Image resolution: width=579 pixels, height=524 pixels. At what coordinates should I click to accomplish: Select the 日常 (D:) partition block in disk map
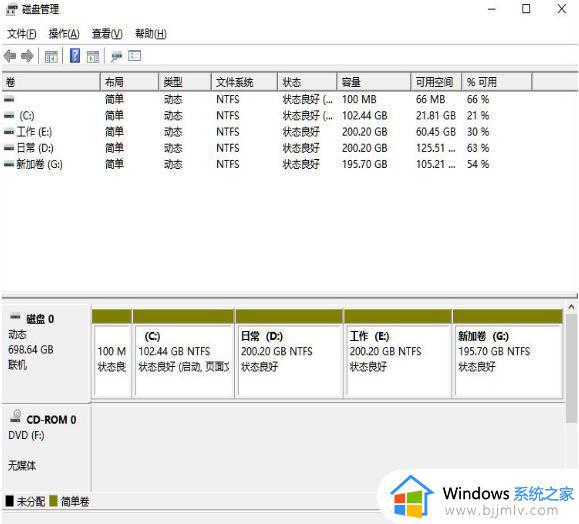click(290, 354)
